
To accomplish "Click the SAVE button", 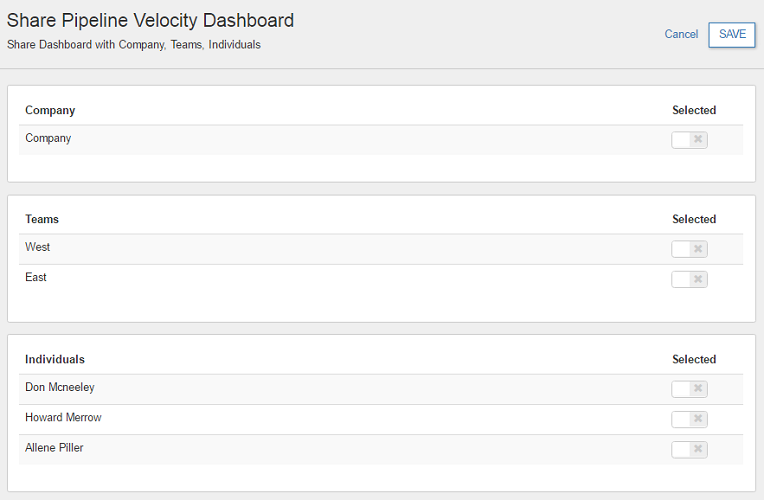I will pos(732,34).
